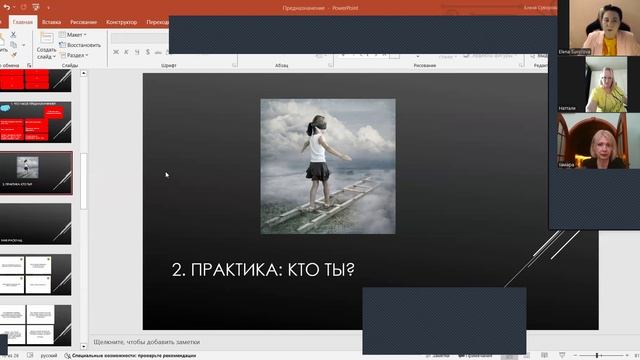640x360 pixels.
Task: Toggle italic К formatting
Action: [127, 52]
